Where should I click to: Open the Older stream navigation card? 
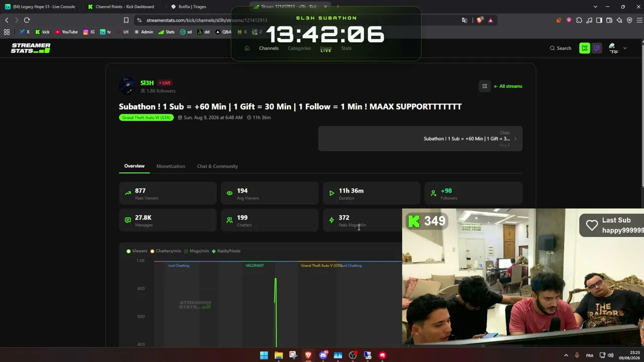420,138
